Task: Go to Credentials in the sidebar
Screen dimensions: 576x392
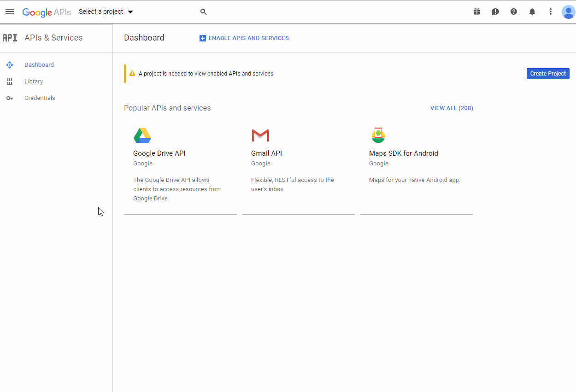Action: point(40,98)
